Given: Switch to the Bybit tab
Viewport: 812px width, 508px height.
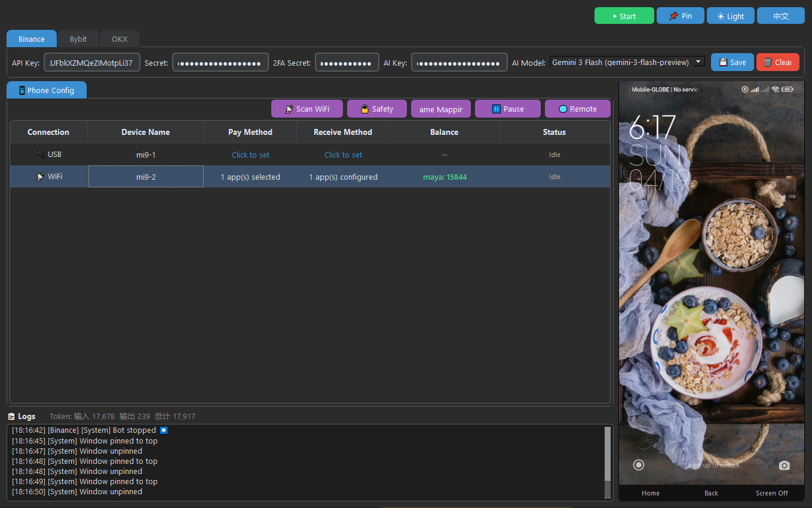Looking at the screenshot, I should pos(78,39).
